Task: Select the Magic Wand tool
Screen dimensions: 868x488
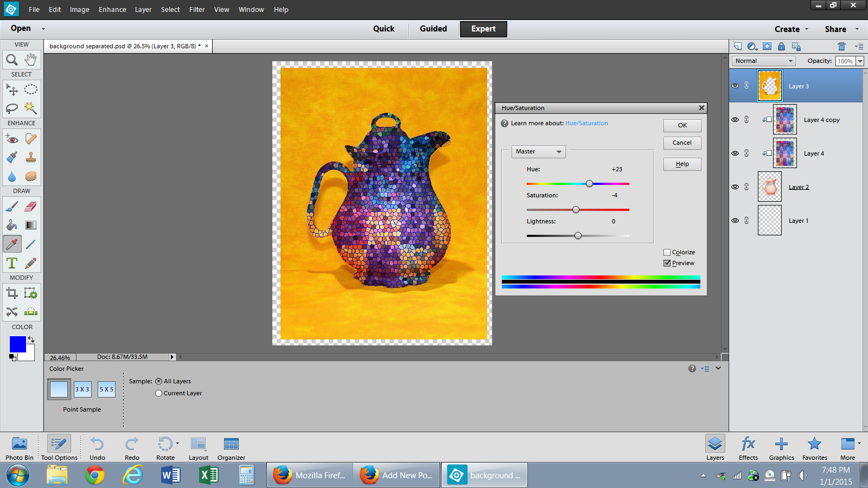Action: coord(31,108)
